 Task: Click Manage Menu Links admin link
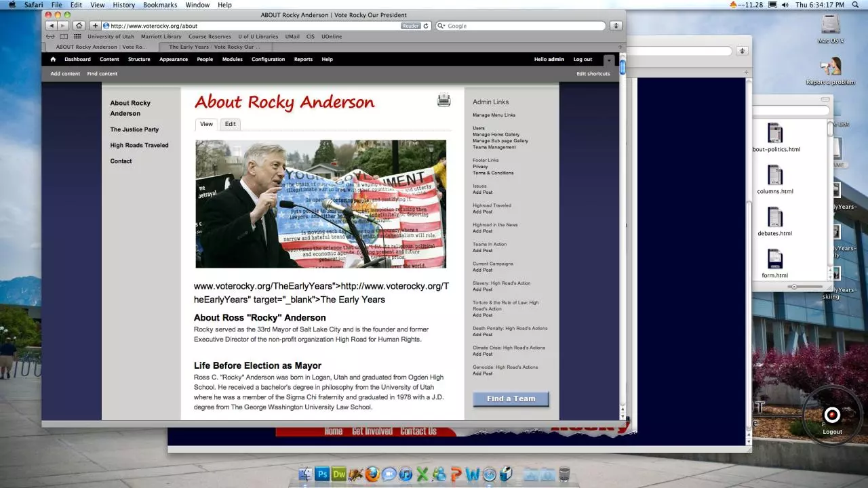494,115
